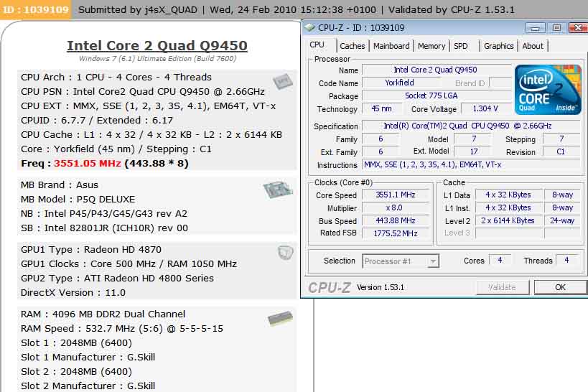Image resolution: width=588 pixels, height=392 pixels.
Task: Click the Level 2 2 x 6144 KBytes field
Action: (x=508, y=220)
